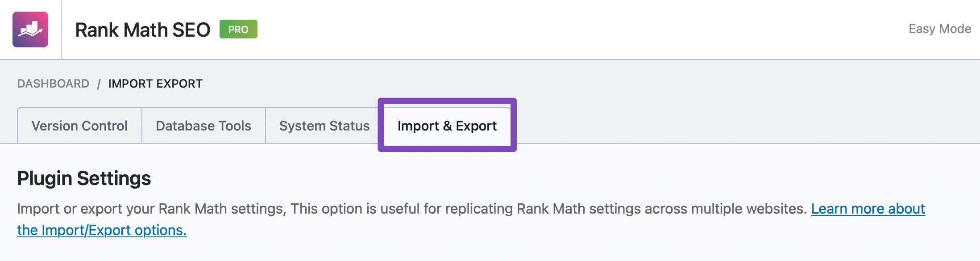Image resolution: width=980 pixels, height=261 pixels.
Task: Click the Rank Math SEO title
Action: point(142,30)
